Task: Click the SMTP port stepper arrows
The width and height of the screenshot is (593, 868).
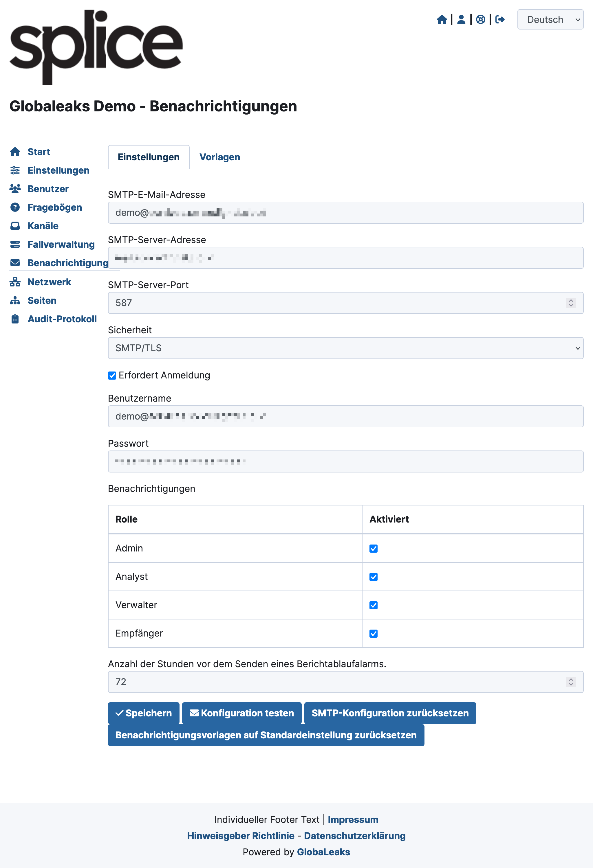Action: [x=571, y=303]
